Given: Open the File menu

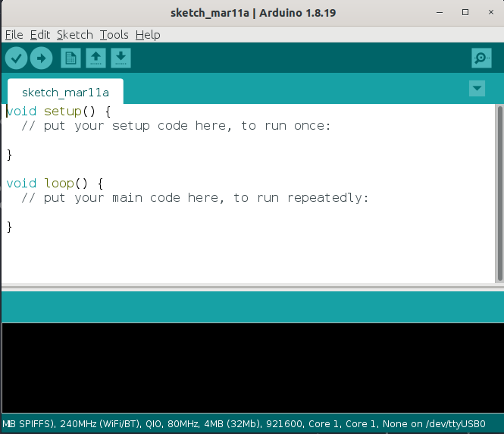Looking at the screenshot, I should pos(14,35).
